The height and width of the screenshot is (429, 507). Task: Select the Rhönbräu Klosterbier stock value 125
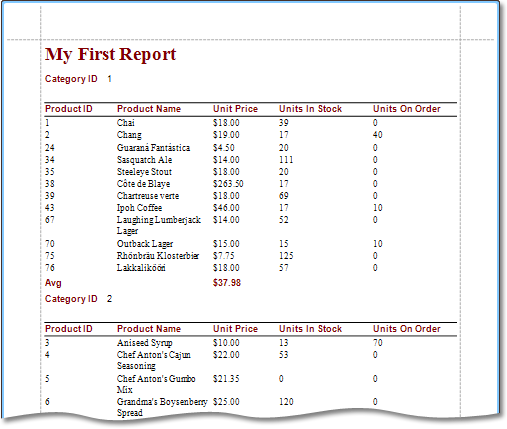286,256
